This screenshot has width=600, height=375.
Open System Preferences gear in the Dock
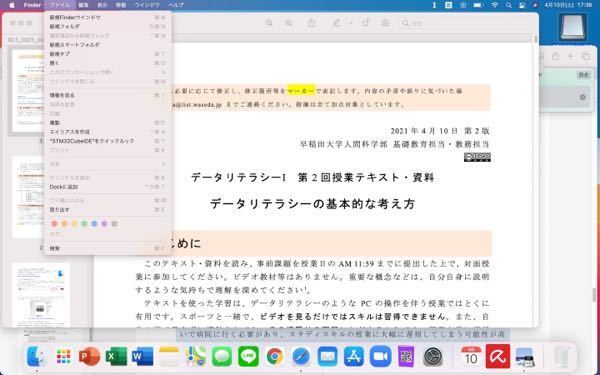tap(433, 356)
